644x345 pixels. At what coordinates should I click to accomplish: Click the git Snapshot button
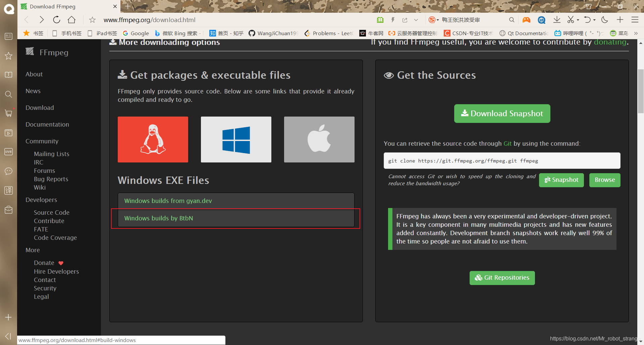point(561,180)
